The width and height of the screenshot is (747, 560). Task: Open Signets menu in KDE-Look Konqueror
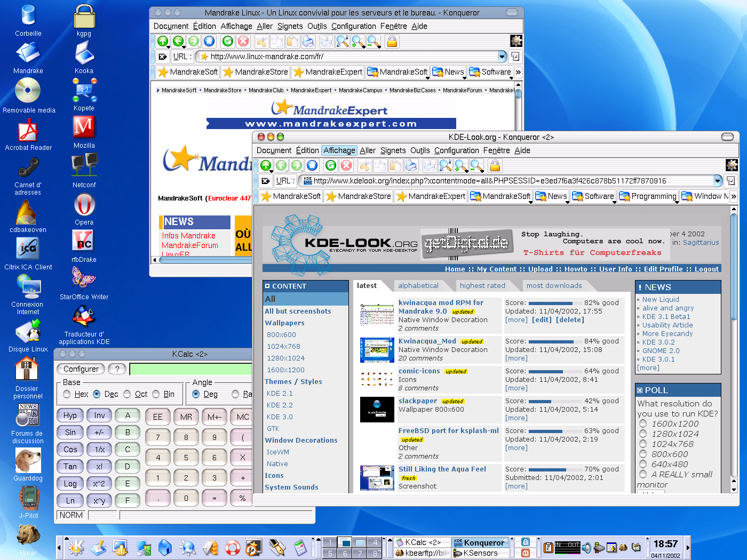pyautogui.click(x=393, y=150)
